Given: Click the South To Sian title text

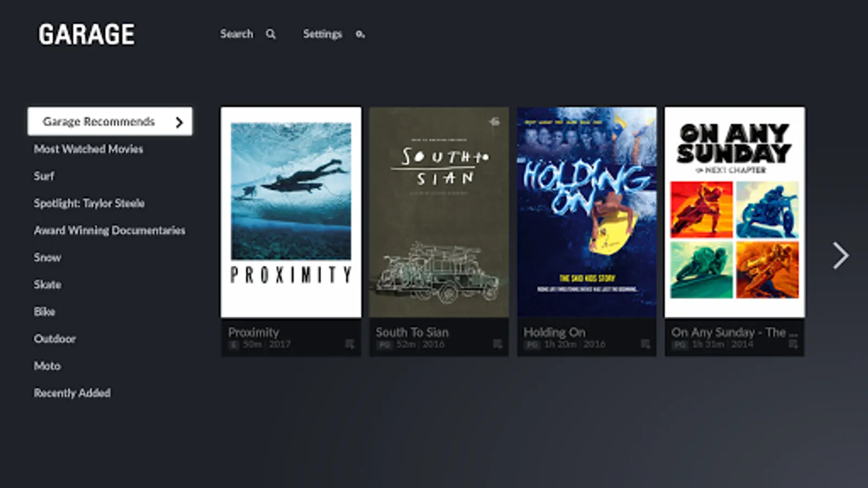Looking at the screenshot, I should tap(412, 332).
